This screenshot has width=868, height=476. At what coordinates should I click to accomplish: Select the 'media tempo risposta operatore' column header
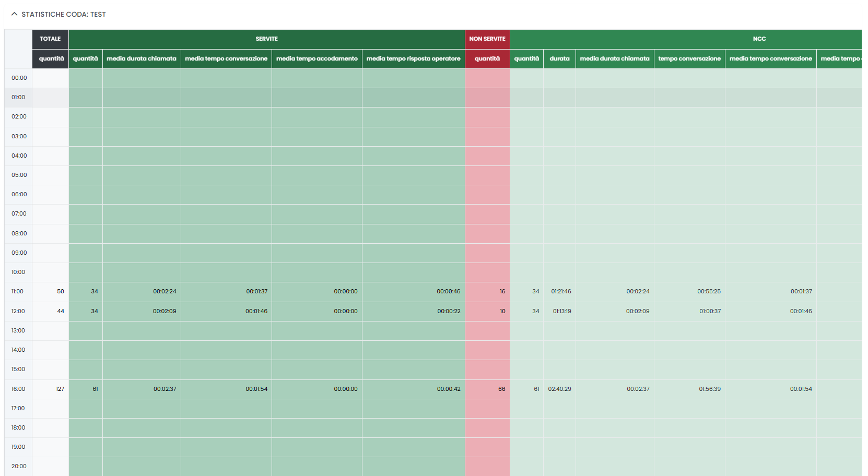tap(413, 58)
